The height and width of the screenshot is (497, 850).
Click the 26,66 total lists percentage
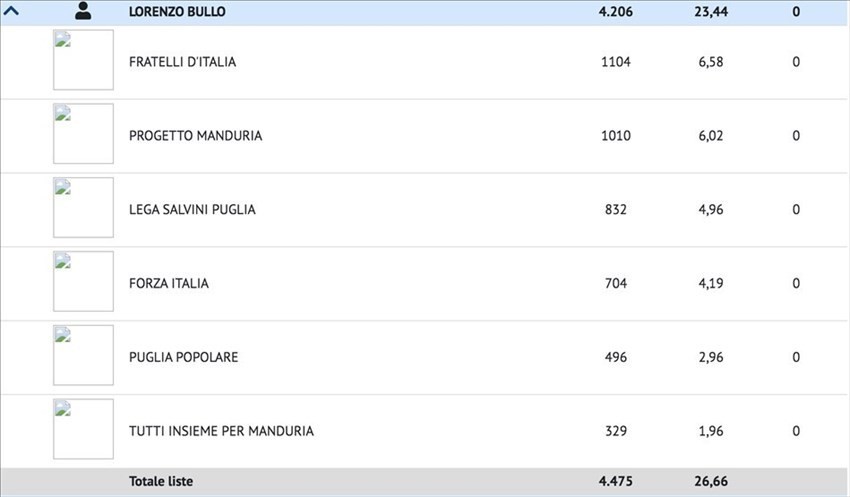(x=711, y=481)
